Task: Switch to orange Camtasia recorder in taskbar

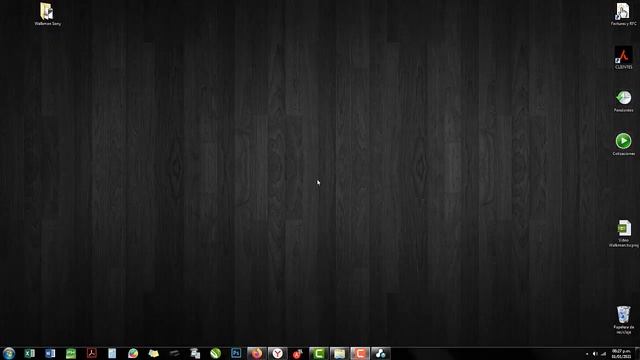Action: (360, 353)
